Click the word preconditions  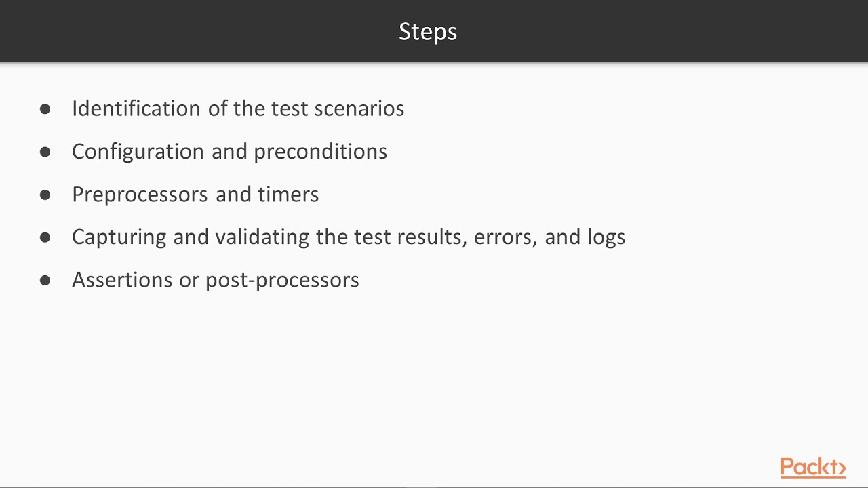[320, 151]
